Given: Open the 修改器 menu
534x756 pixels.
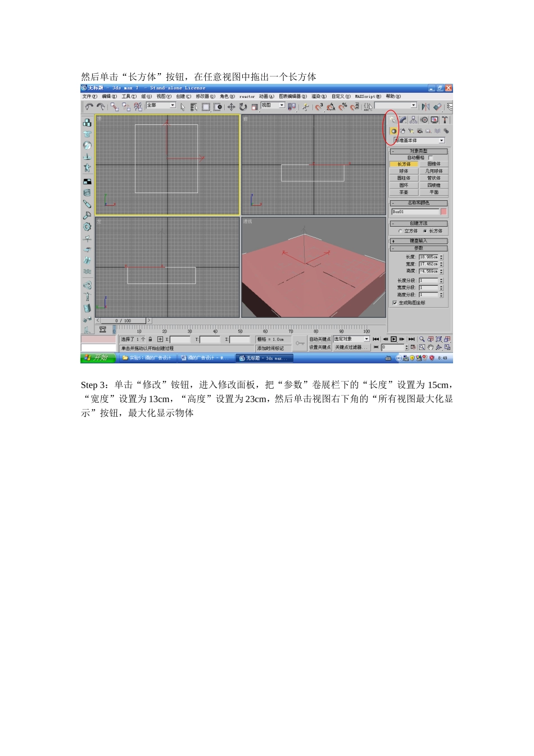Looking at the screenshot, I should (x=205, y=97).
